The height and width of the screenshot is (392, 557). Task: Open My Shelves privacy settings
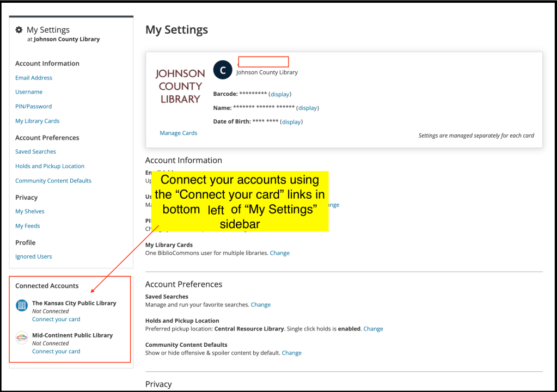30,211
